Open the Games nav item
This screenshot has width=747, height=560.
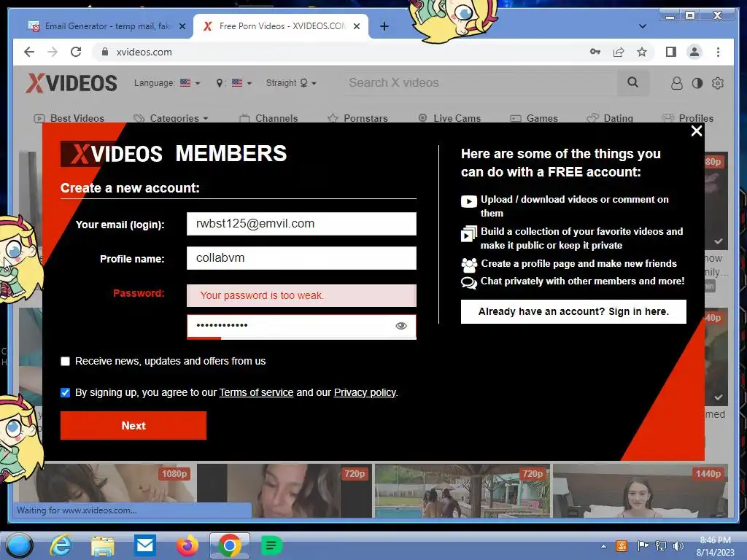(x=533, y=118)
